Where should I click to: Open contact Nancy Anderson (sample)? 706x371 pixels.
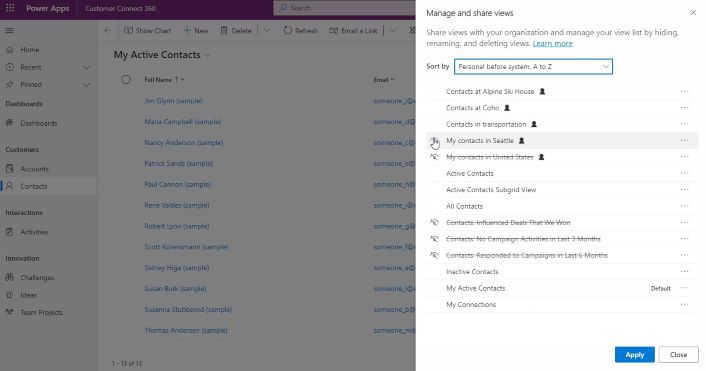[x=184, y=142]
